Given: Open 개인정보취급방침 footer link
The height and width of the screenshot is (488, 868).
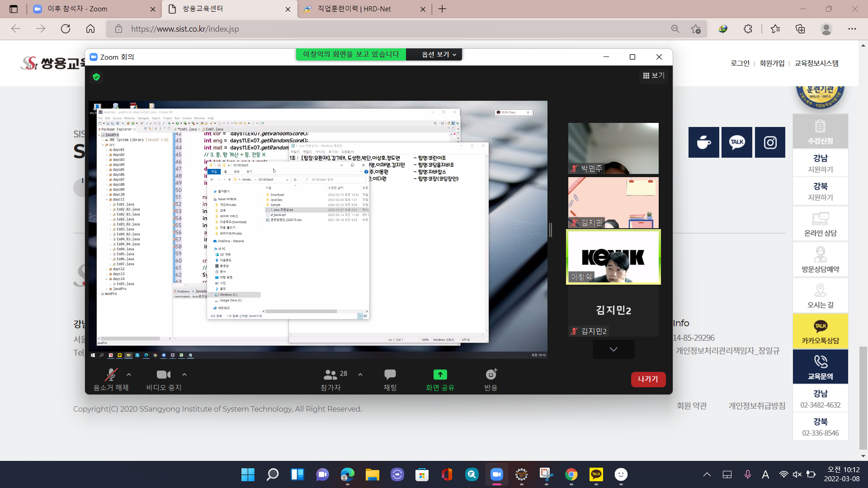Looking at the screenshot, I should click(x=757, y=406).
